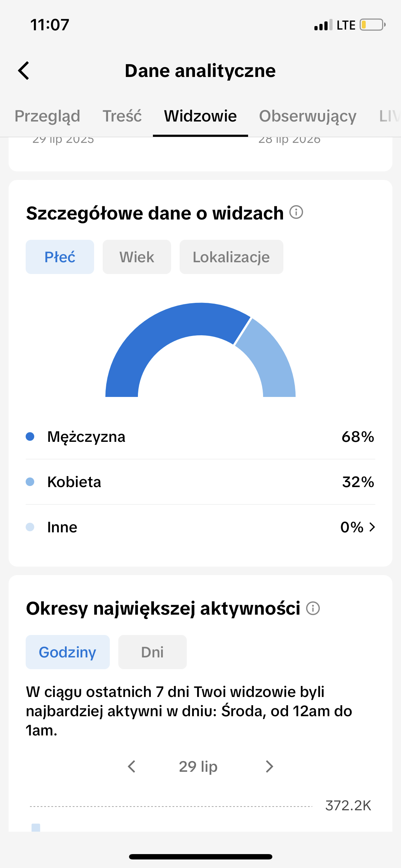
Task: Go to next day arrow after 29 lip
Action: point(269,766)
